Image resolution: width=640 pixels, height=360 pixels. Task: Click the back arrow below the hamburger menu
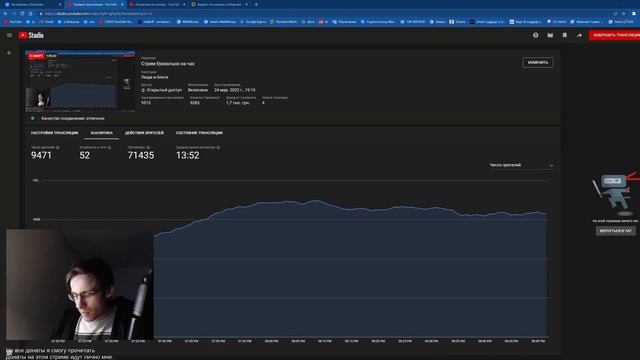[9, 53]
